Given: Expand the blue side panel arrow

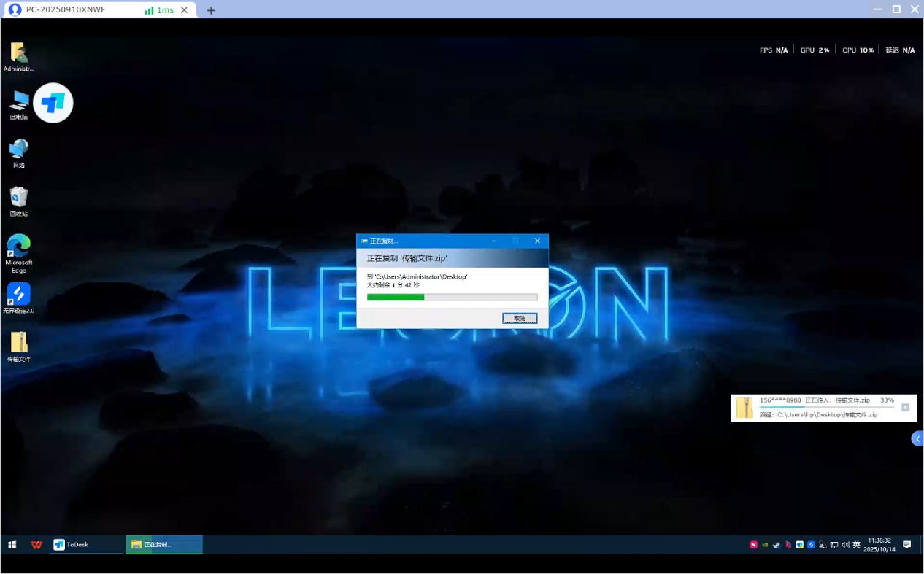Looking at the screenshot, I should (917, 438).
